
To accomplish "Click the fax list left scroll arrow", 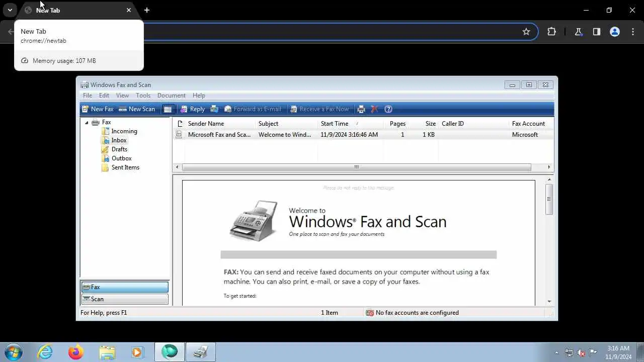I will pyautogui.click(x=177, y=167).
